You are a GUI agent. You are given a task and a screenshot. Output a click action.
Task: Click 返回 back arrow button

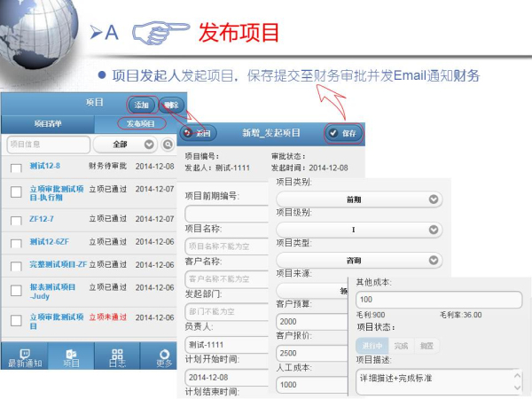pyautogui.click(x=198, y=133)
